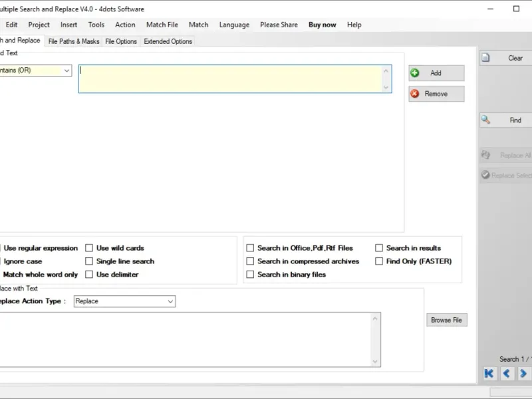This screenshot has width=532, height=399.
Task: Click replace text area scroll down arrow
Action: tap(375, 361)
